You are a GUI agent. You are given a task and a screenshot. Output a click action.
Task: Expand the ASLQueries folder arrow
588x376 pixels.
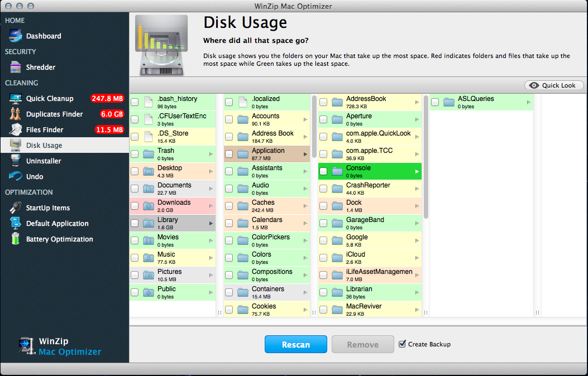(528, 102)
